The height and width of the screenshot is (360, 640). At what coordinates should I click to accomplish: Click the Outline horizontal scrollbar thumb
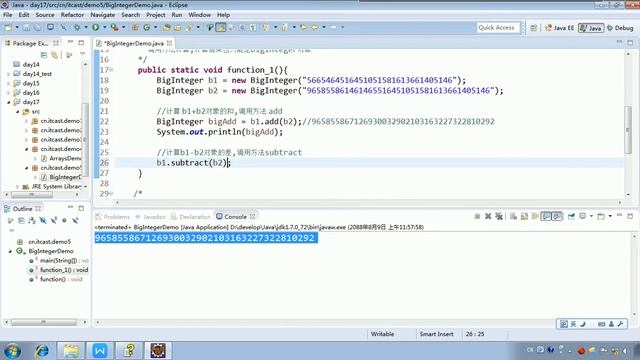point(44,322)
